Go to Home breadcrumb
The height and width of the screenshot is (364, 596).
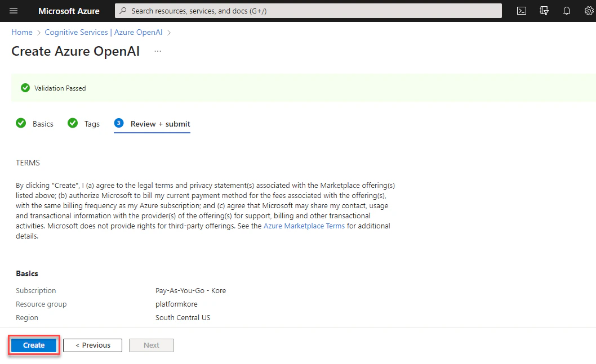(21, 32)
